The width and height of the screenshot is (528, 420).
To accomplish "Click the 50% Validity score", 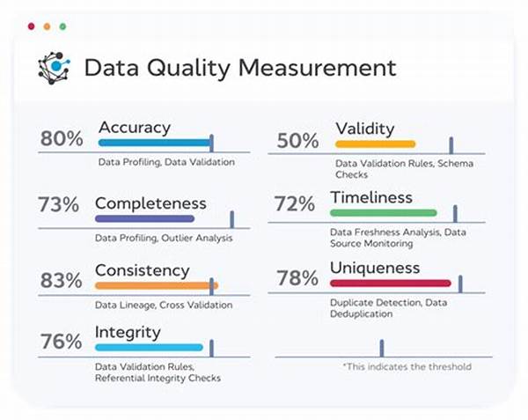I will (x=297, y=141).
